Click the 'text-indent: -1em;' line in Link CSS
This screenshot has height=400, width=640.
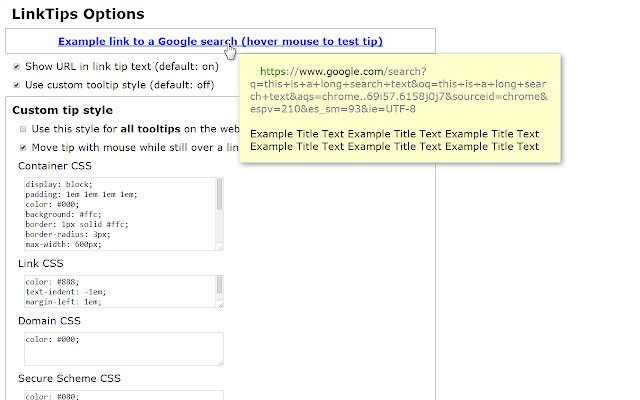click(66, 292)
